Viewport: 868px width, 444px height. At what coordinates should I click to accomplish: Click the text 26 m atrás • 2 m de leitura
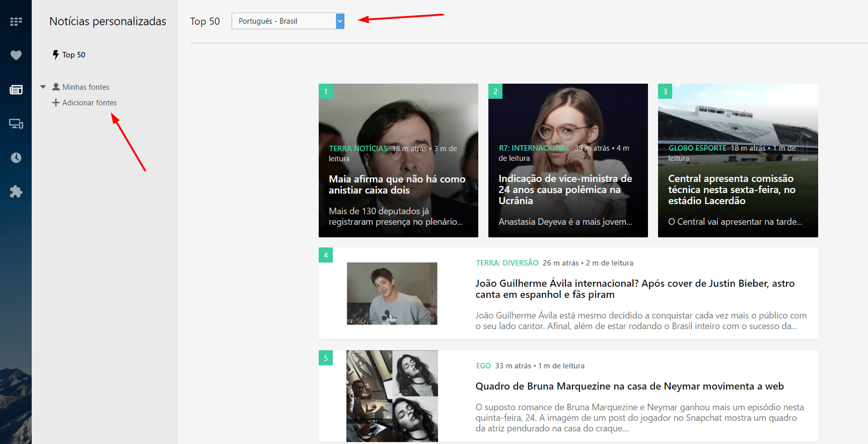(x=588, y=263)
